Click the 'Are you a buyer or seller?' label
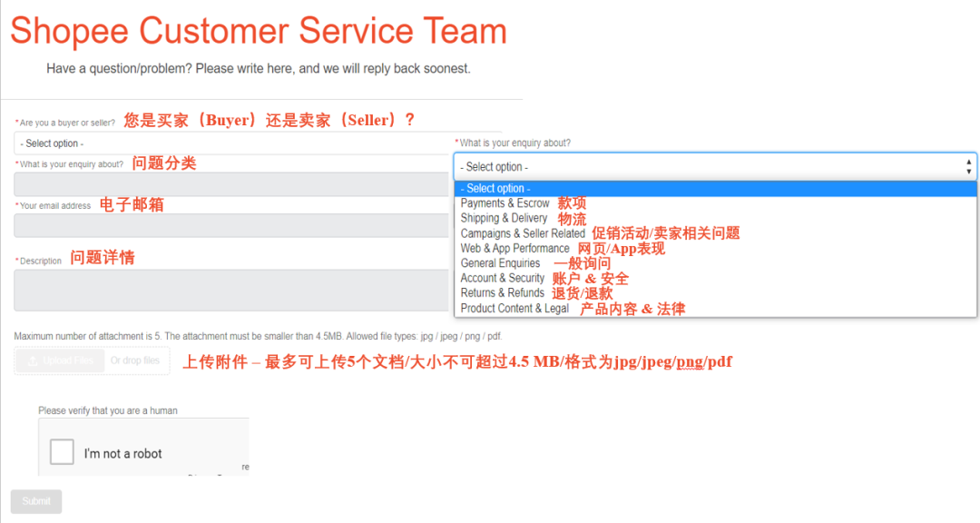This screenshot has width=980, height=523. coord(67,123)
